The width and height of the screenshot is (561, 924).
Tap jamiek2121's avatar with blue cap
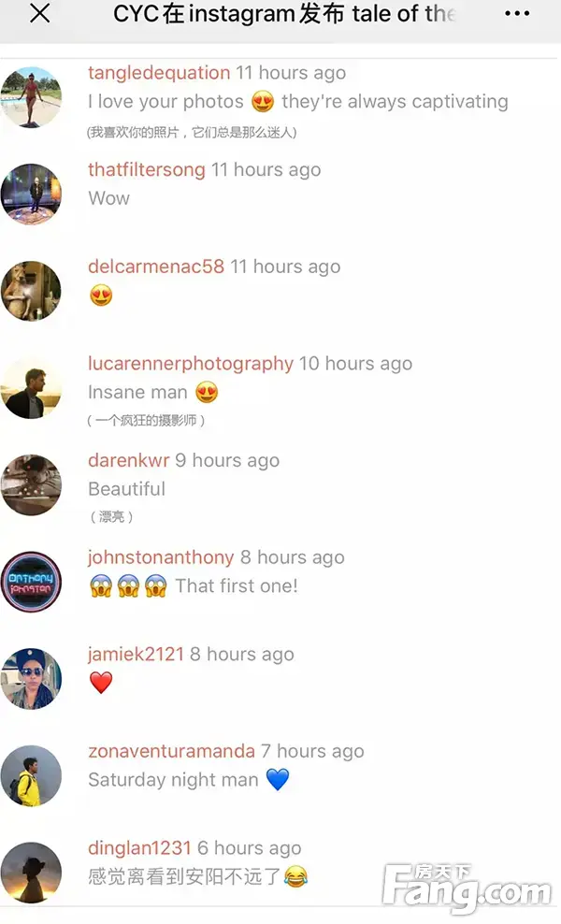[31, 679]
